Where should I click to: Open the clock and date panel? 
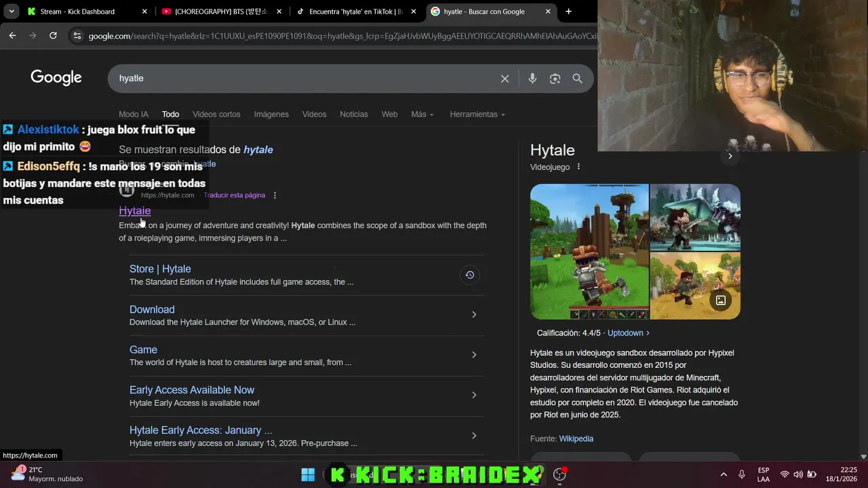842,474
